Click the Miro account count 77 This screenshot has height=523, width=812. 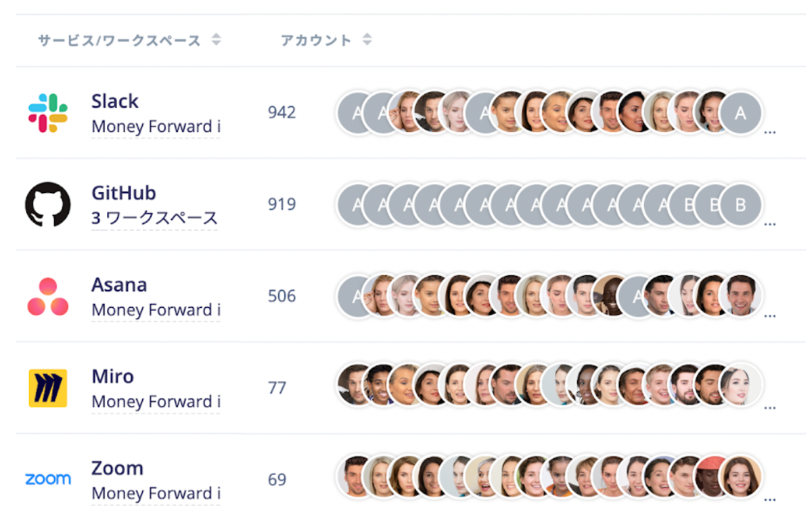tap(277, 388)
